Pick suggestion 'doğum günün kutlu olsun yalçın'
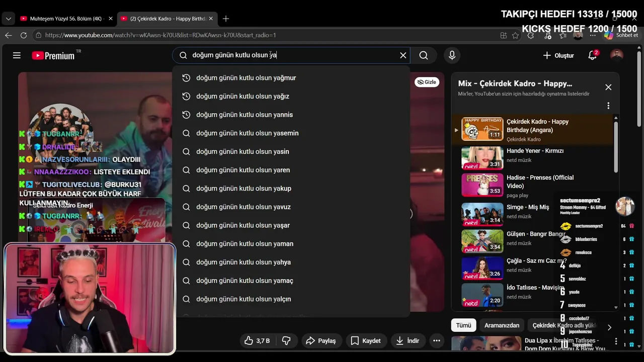The width and height of the screenshot is (644, 362). point(291,299)
